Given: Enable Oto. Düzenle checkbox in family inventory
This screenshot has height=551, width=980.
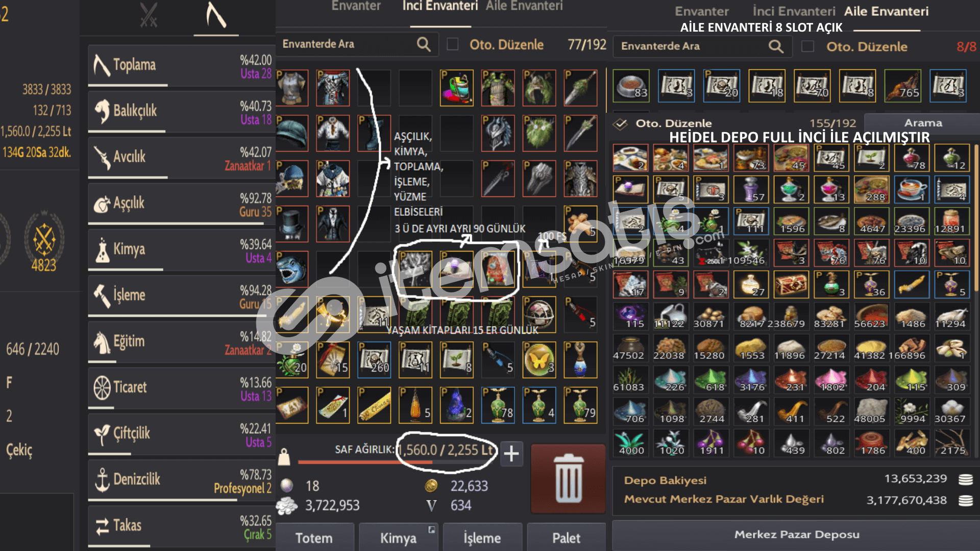Looking at the screenshot, I should click(x=807, y=46).
